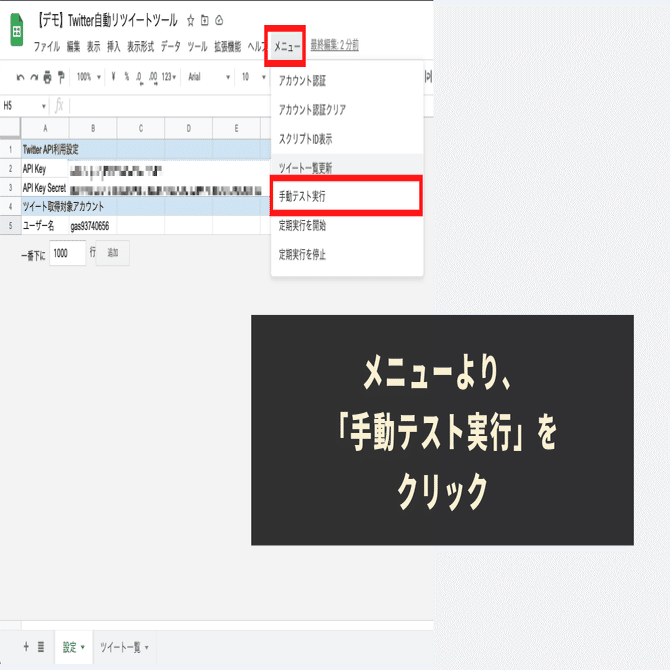The height and width of the screenshot is (670, 670).
Task: Click the select-all corner box
Action: pyautogui.click(x=10, y=128)
